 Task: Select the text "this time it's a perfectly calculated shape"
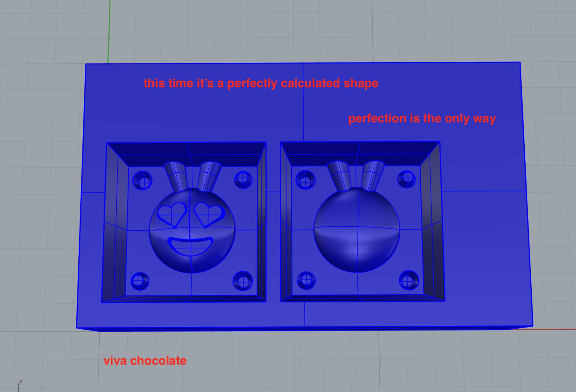point(261,84)
